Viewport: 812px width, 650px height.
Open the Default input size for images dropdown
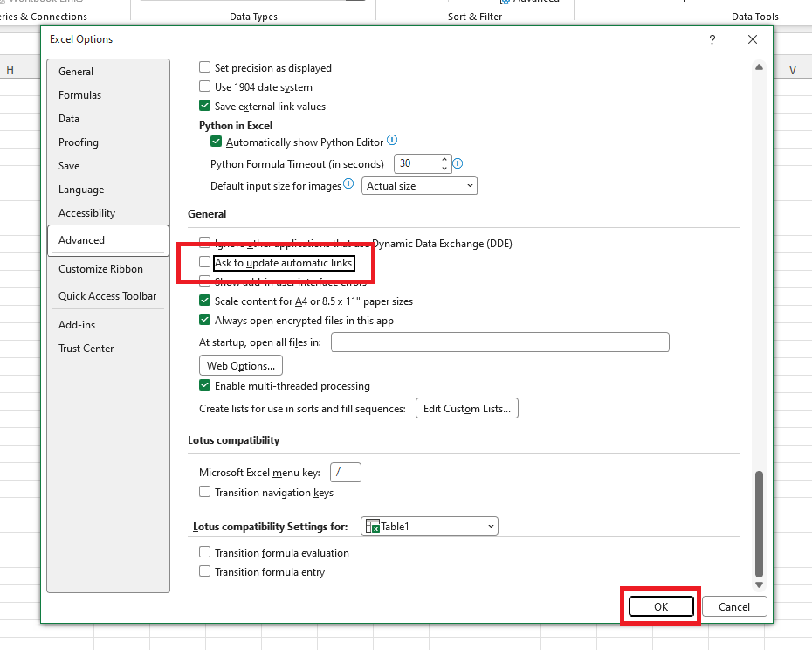click(x=419, y=185)
